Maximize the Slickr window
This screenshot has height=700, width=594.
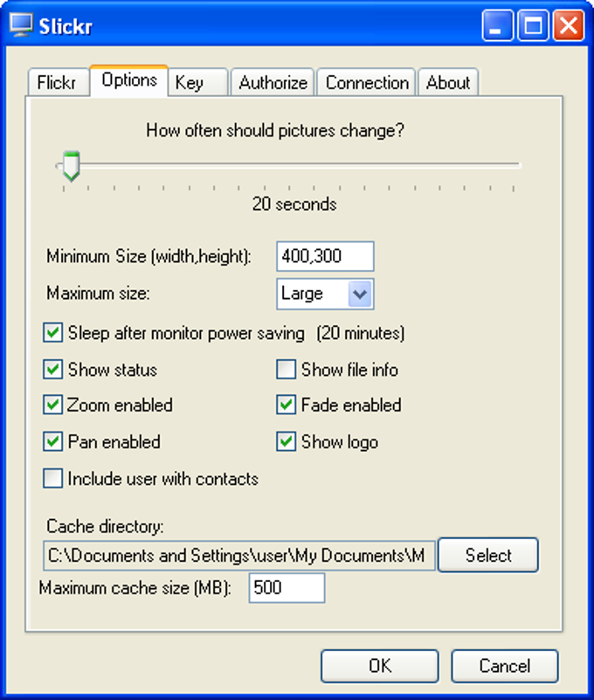click(x=533, y=25)
